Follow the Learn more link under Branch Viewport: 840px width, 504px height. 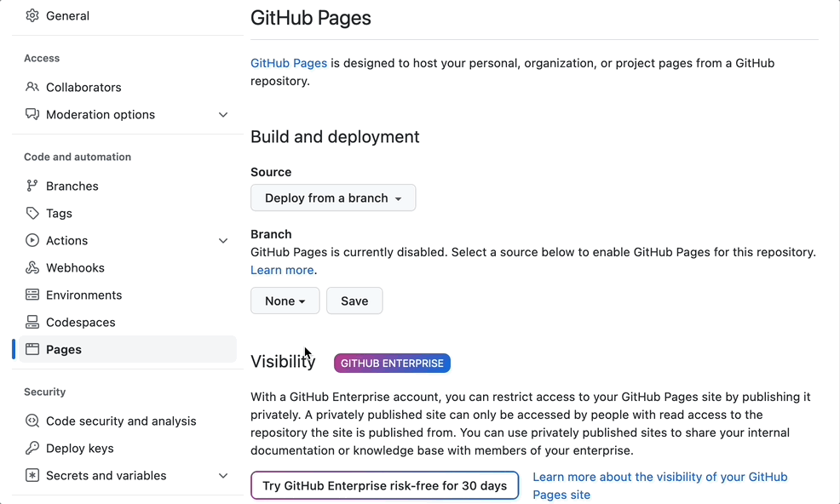tap(282, 270)
